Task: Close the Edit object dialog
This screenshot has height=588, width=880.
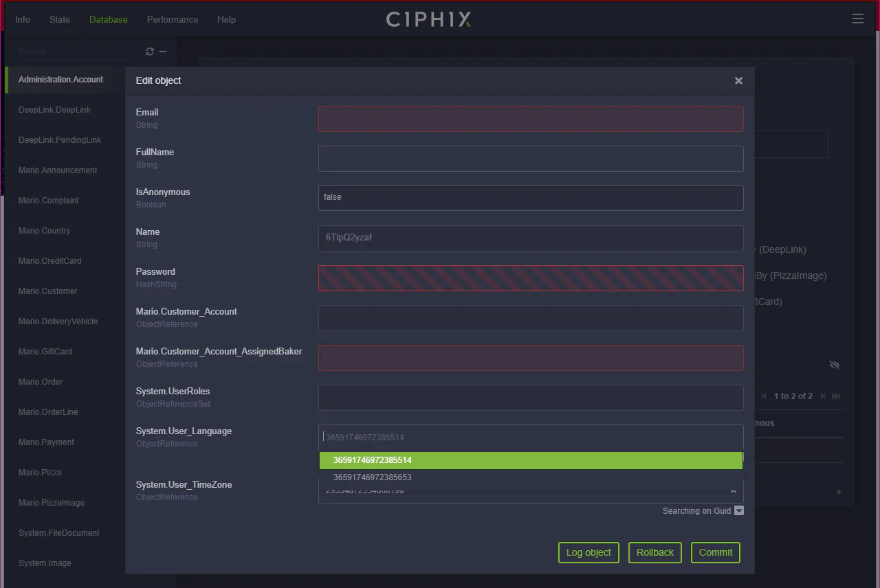Action: pyautogui.click(x=738, y=80)
